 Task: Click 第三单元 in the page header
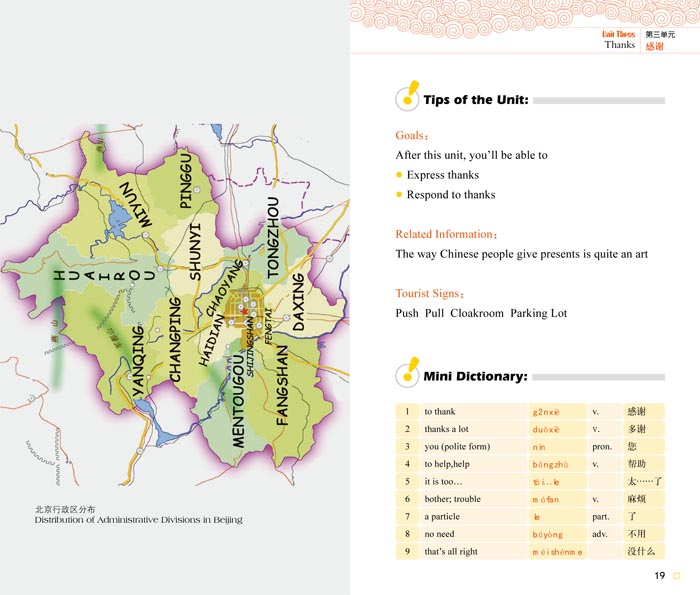[x=660, y=34]
